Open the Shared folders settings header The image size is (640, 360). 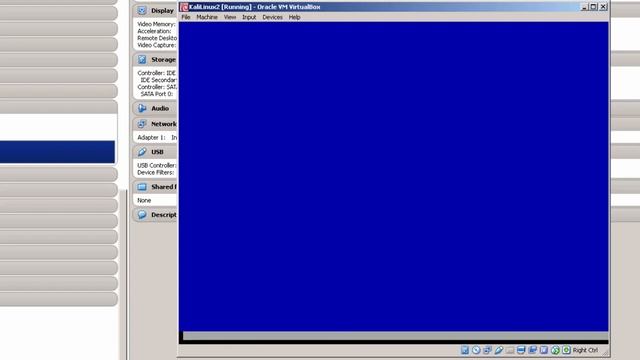click(164, 187)
